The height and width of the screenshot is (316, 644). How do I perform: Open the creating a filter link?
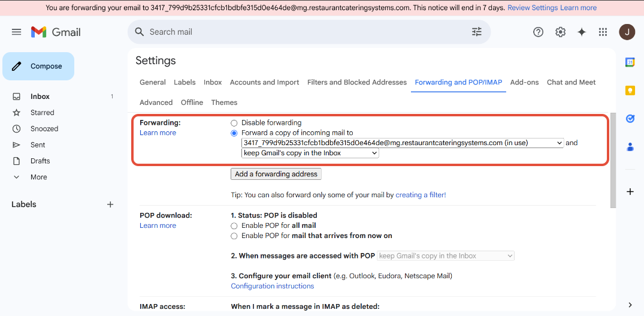coord(421,195)
